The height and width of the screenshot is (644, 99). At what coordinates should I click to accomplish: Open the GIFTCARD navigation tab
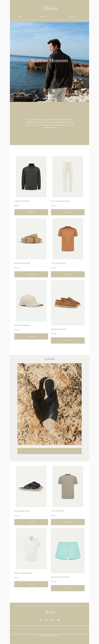[72, 17]
